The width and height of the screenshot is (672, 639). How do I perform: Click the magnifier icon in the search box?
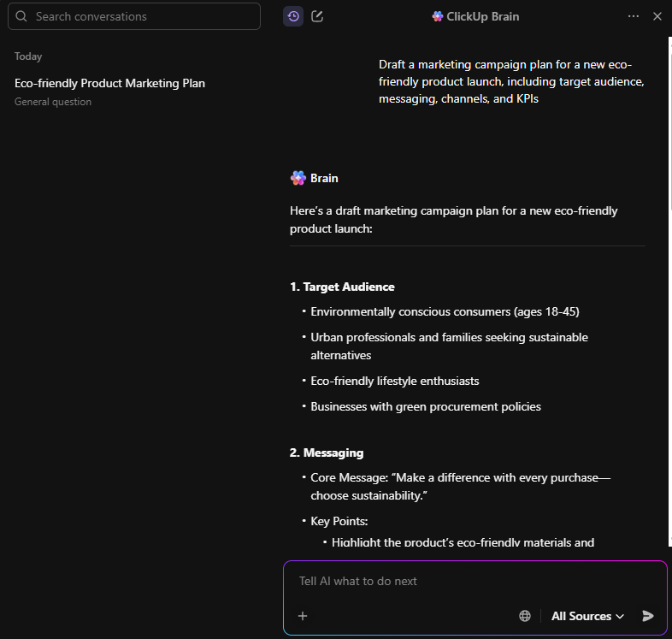(x=21, y=16)
